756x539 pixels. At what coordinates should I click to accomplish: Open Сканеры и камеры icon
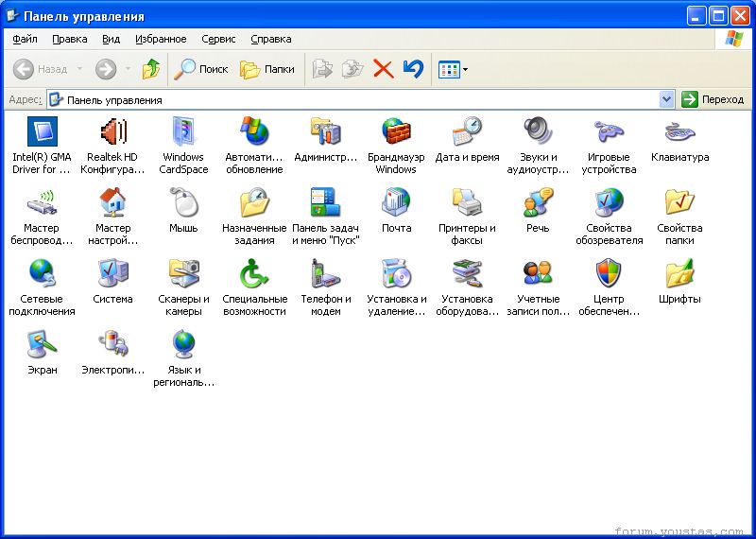click(183, 273)
